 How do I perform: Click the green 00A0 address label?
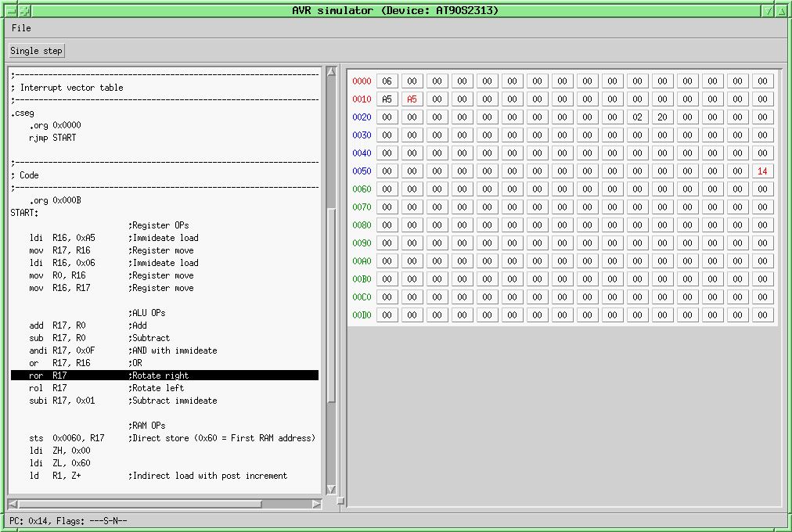[362, 261]
